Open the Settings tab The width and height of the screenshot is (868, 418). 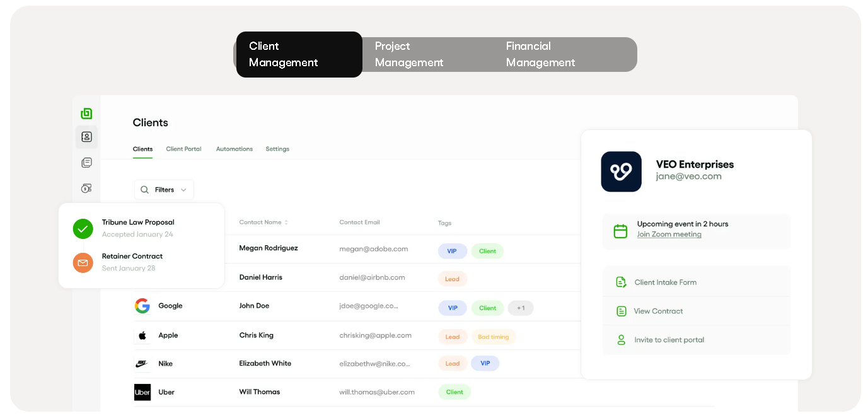click(x=277, y=149)
